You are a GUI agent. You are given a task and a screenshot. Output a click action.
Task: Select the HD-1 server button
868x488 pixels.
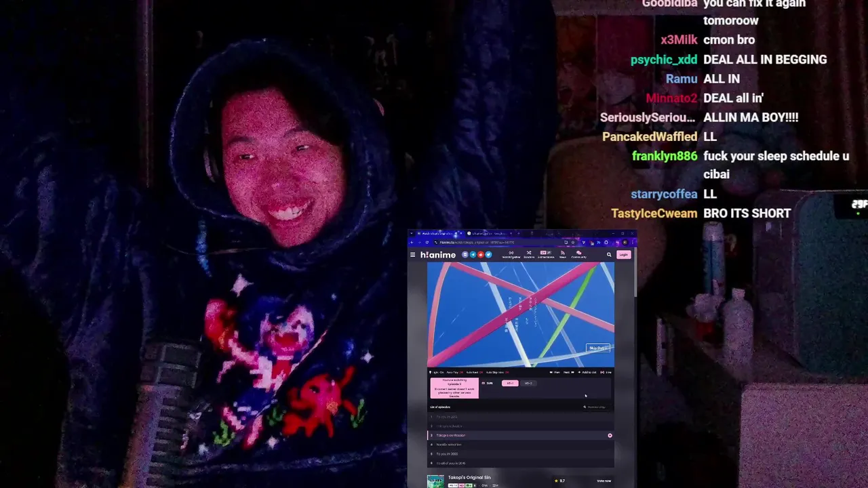point(510,383)
